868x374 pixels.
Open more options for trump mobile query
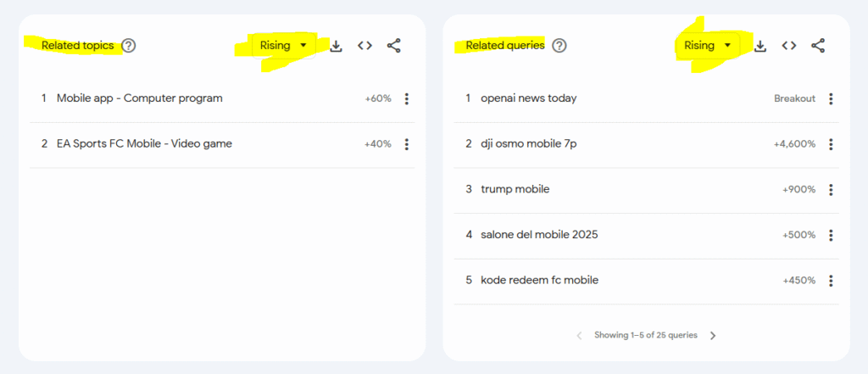click(x=831, y=189)
